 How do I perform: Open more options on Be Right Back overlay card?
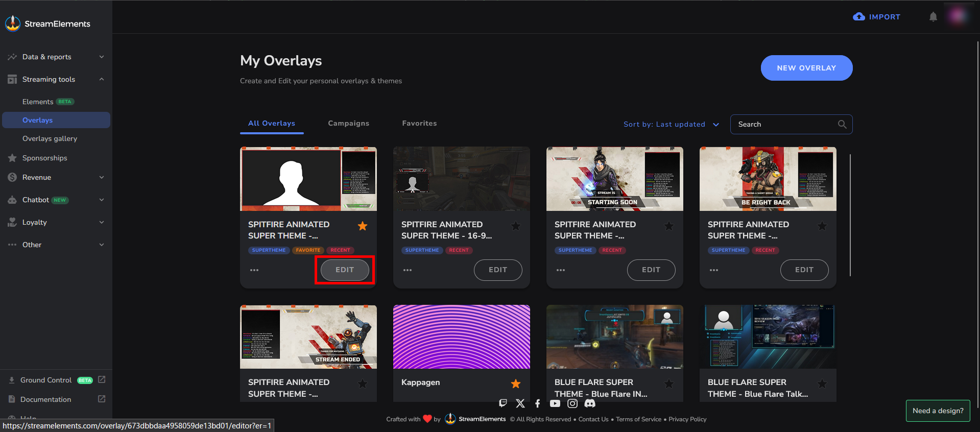click(x=714, y=270)
